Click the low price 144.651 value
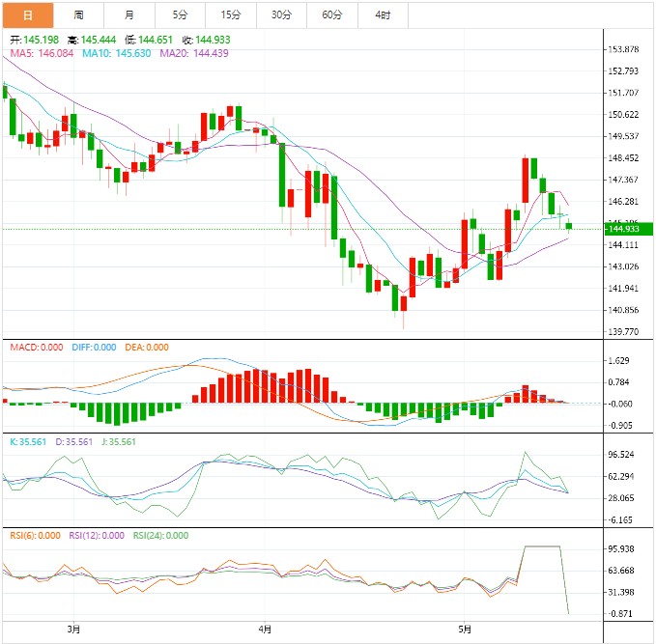 [156, 41]
